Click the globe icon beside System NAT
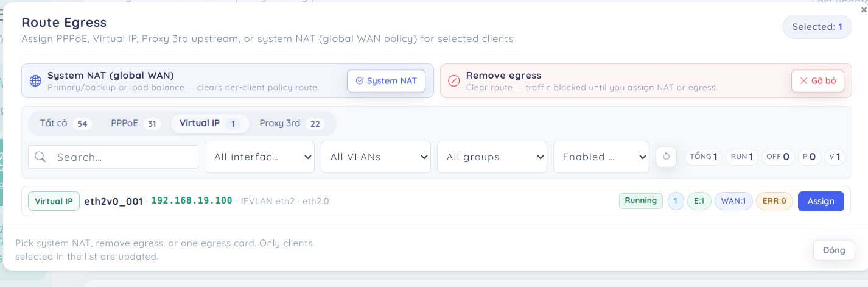The width and height of the screenshot is (868, 287). coord(36,81)
